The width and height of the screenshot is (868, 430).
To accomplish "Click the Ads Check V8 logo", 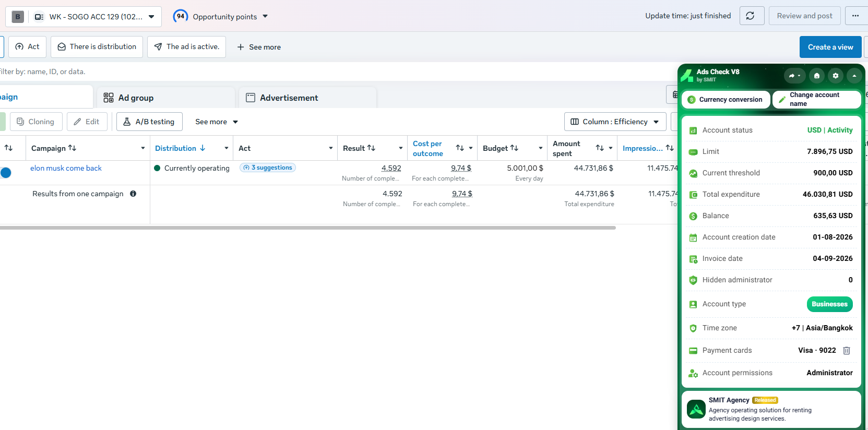I will pos(687,76).
